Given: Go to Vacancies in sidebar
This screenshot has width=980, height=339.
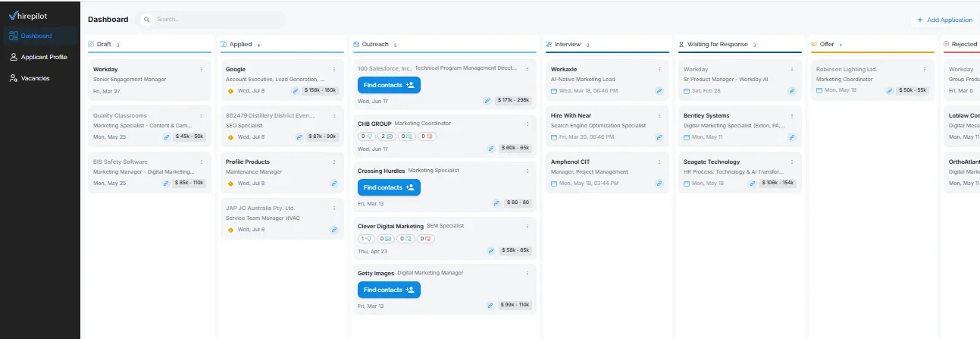Looking at the screenshot, I should click(x=40, y=78).
